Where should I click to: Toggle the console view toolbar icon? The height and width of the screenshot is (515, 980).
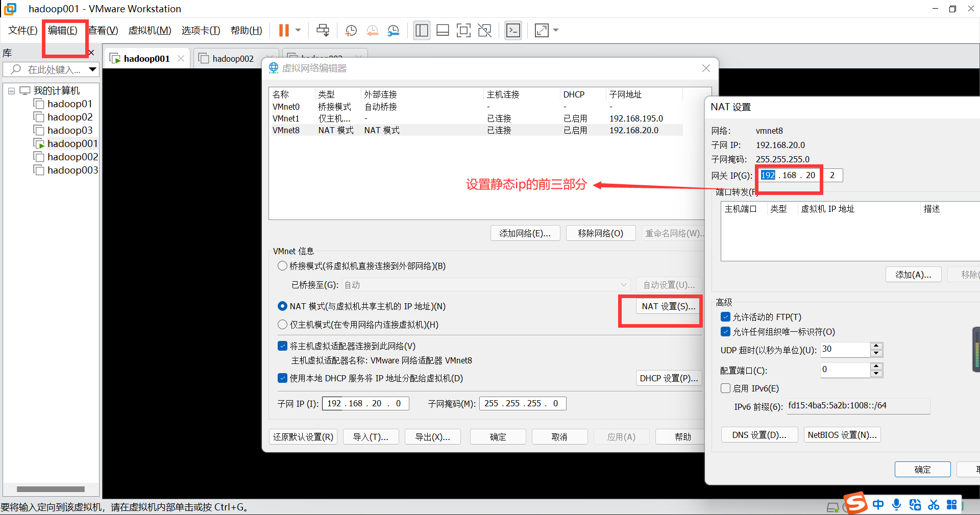point(513,31)
